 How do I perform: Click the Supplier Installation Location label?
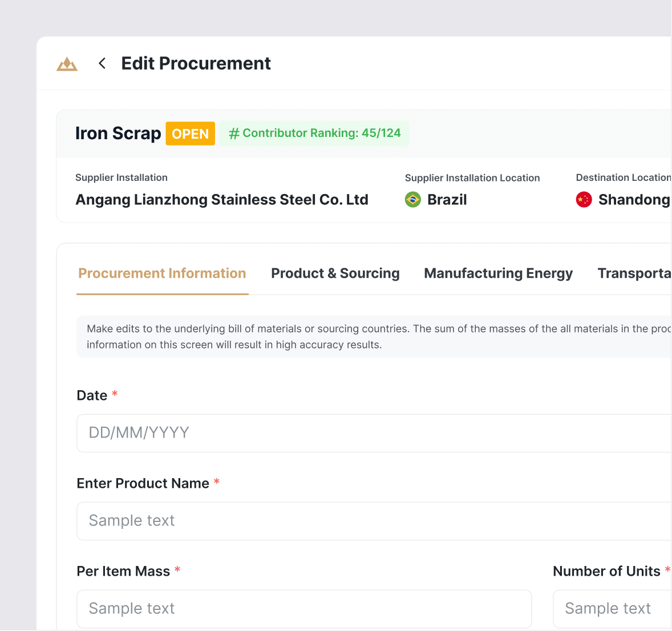click(472, 178)
